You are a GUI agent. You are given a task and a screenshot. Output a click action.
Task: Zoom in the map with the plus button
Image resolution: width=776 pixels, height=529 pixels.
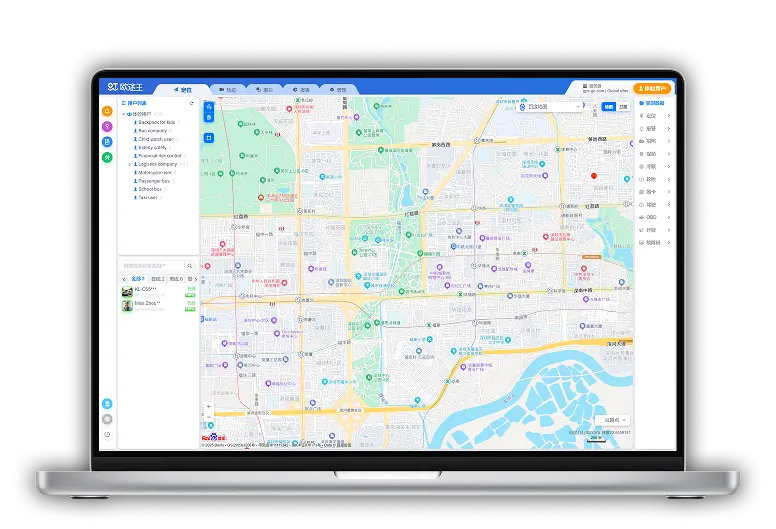pos(209,406)
